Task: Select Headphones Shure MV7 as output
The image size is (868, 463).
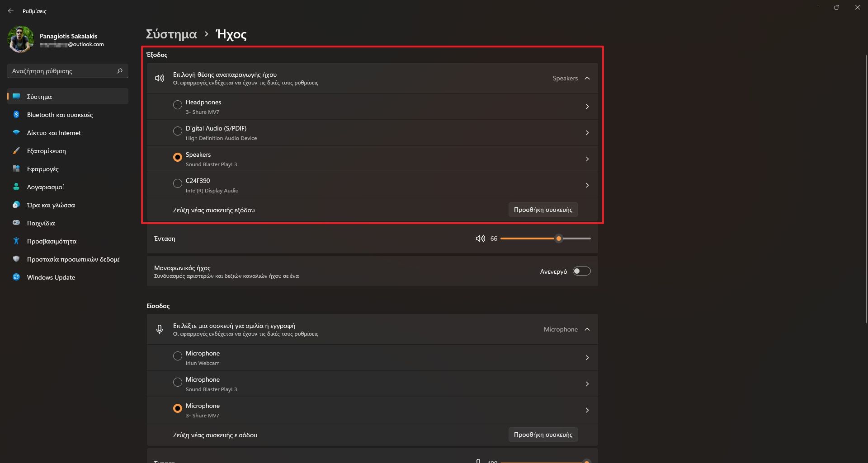Action: (x=178, y=105)
